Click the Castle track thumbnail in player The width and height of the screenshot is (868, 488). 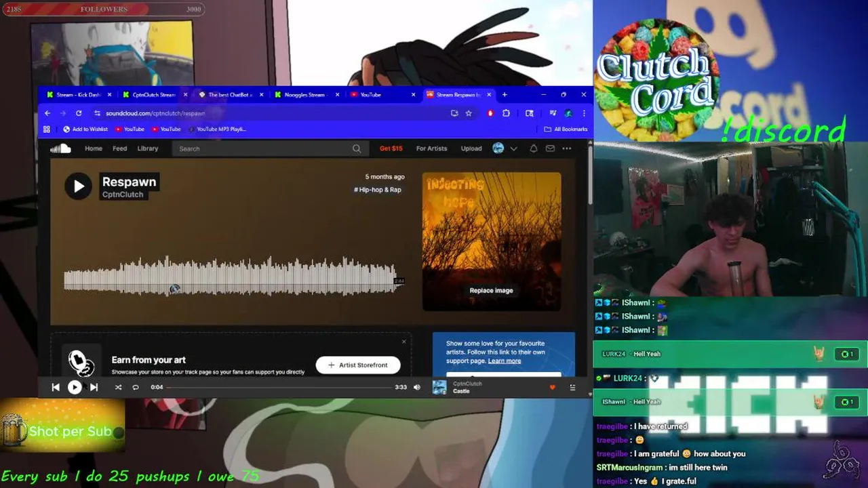(x=440, y=387)
